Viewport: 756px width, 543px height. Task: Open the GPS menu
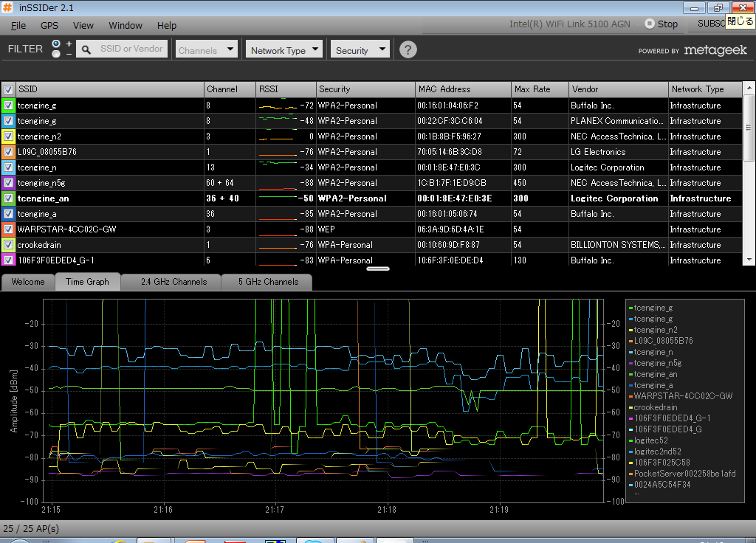[49, 25]
